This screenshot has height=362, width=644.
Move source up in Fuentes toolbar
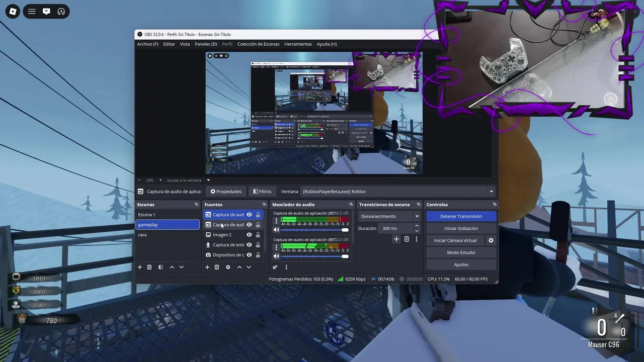pos(239,267)
